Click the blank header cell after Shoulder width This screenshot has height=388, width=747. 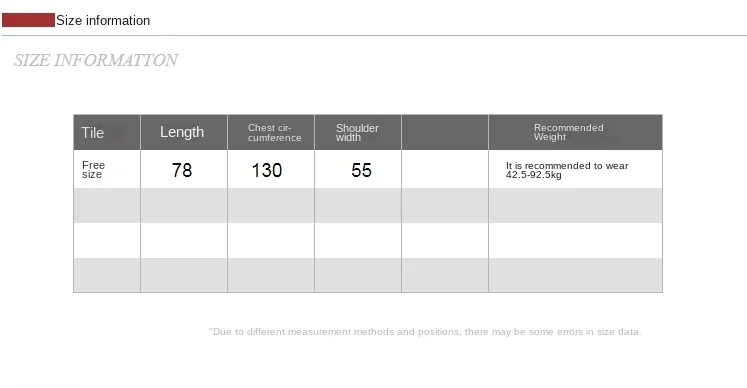coord(445,133)
